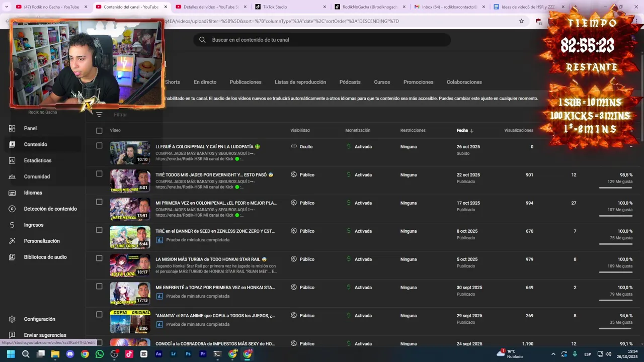Screen dimensions: 644x362
Task: Open Discord from the taskbar
Action: [x=70, y=354]
